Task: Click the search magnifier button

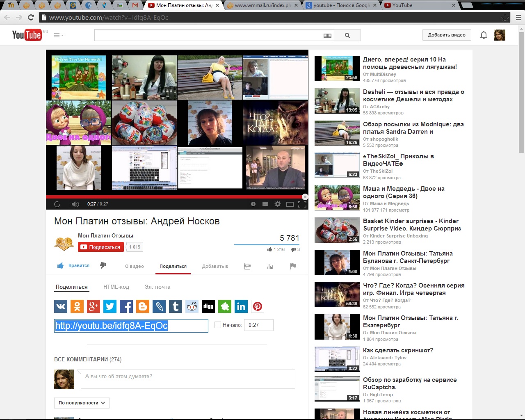Action: click(x=347, y=35)
